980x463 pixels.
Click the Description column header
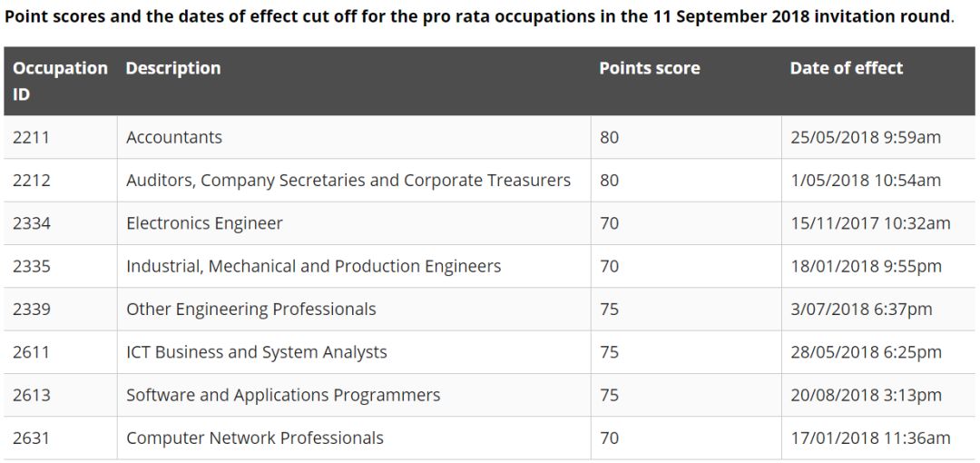(x=173, y=68)
